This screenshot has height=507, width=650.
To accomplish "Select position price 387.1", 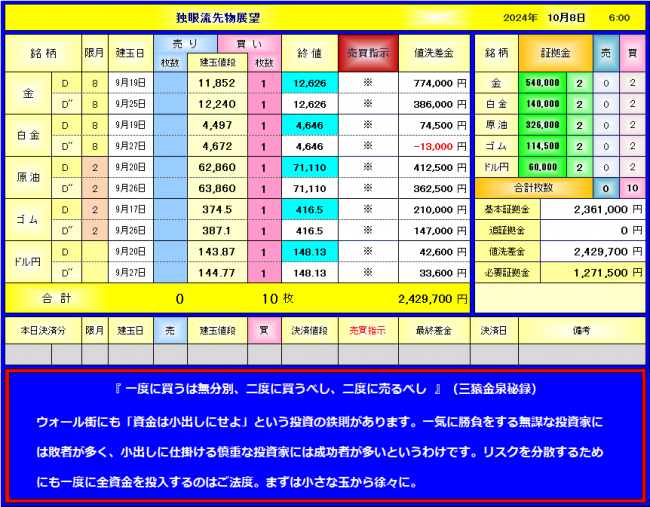I will click(x=217, y=231).
